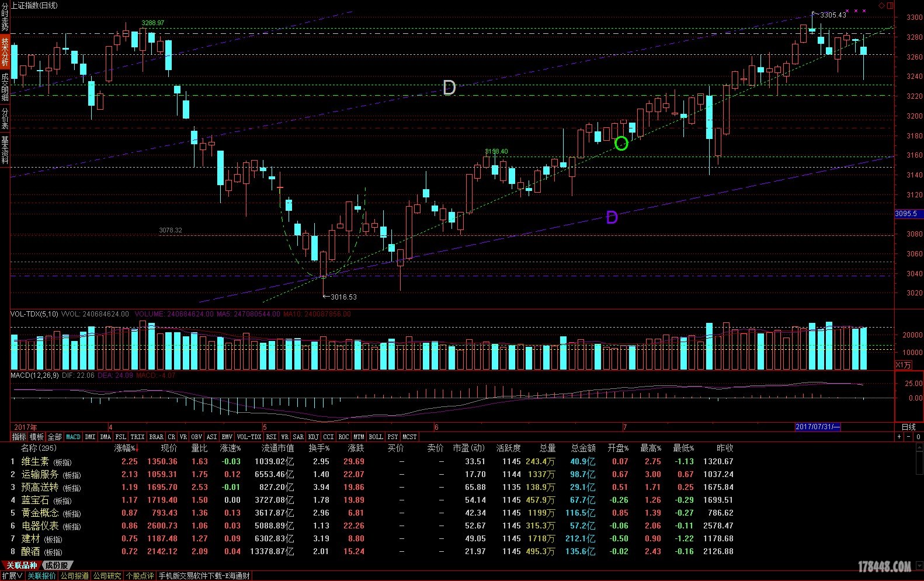This screenshot has height=581, width=924.
Task: Sort by the 总金额 column header
Action: pyautogui.click(x=583, y=448)
